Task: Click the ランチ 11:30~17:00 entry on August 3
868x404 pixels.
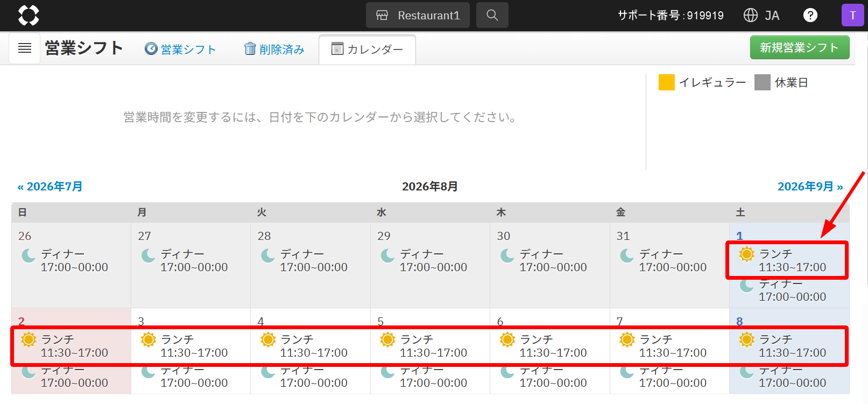Action: (x=184, y=346)
